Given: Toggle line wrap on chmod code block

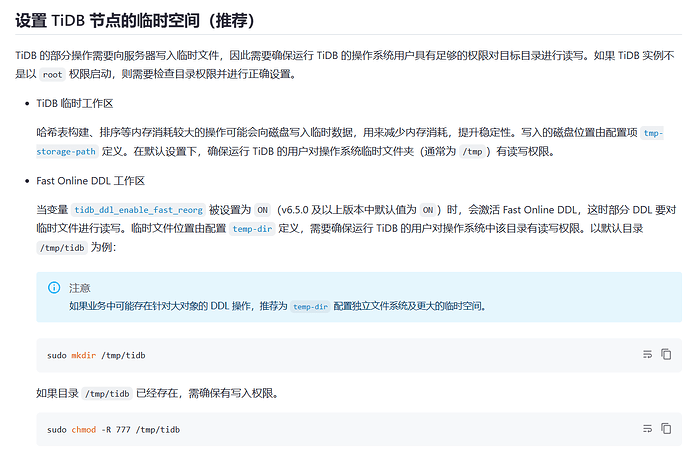Looking at the screenshot, I should [x=647, y=429].
